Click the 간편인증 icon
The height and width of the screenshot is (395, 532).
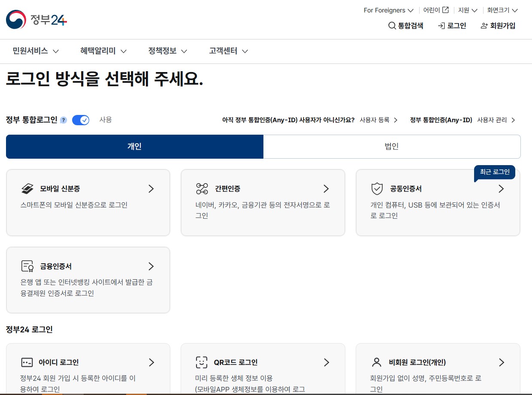coord(202,189)
